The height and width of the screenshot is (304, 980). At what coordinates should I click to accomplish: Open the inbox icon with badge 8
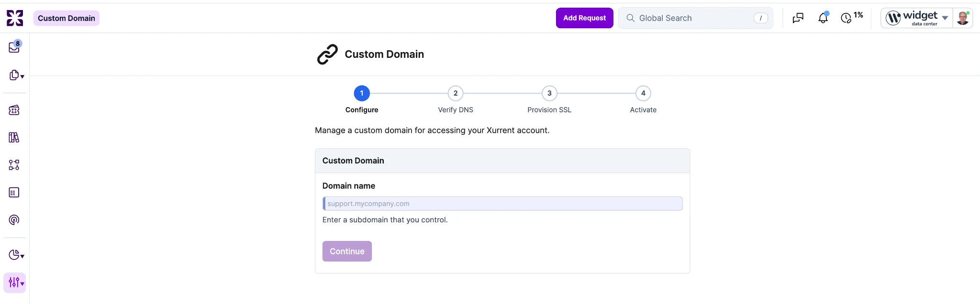pyautogui.click(x=15, y=47)
